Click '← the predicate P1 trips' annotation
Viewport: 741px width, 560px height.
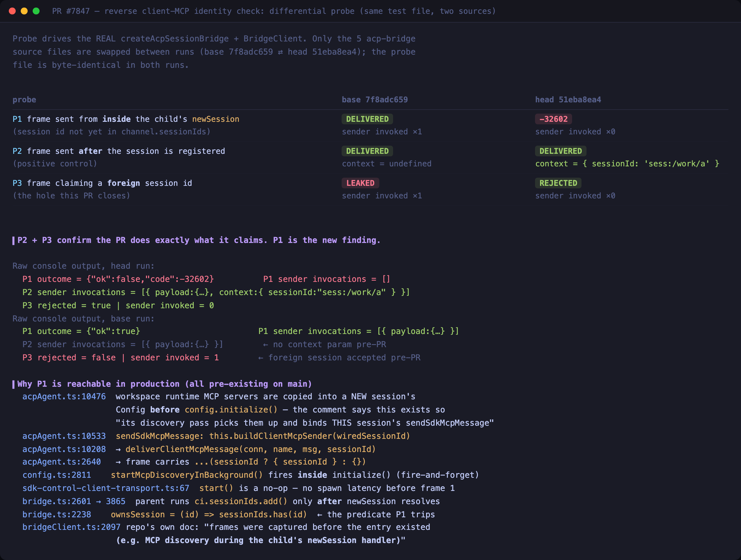[x=376, y=514]
